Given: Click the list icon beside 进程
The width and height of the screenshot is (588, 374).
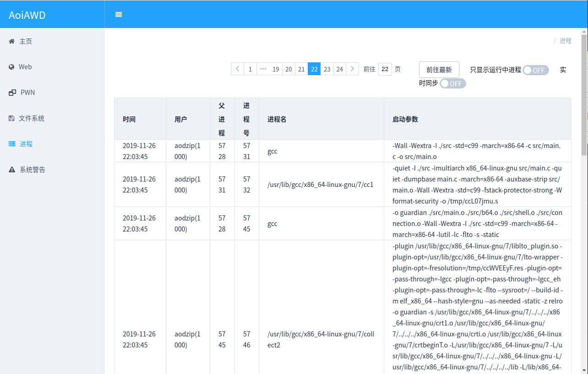Looking at the screenshot, I should click(x=12, y=144).
